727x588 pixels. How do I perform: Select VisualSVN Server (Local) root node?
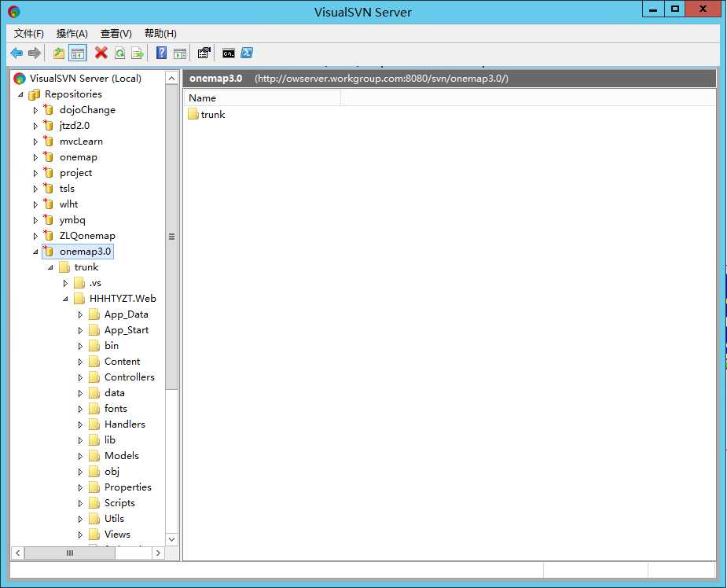(x=86, y=79)
